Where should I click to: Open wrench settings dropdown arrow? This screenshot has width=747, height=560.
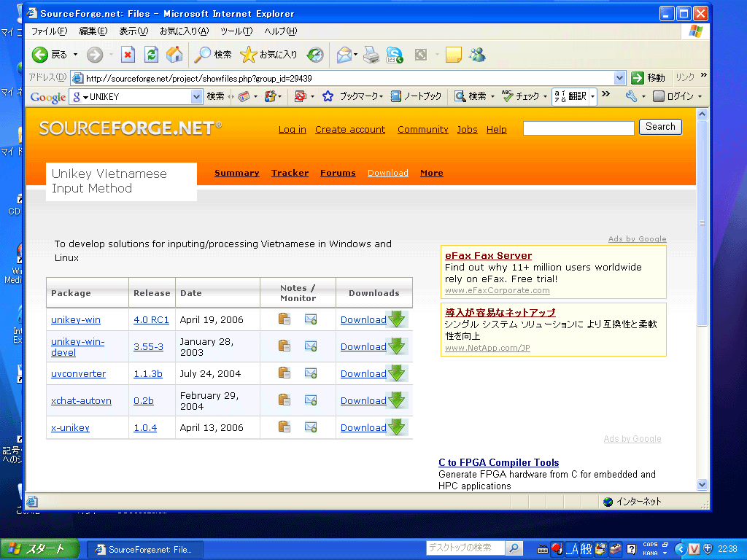click(x=643, y=96)
